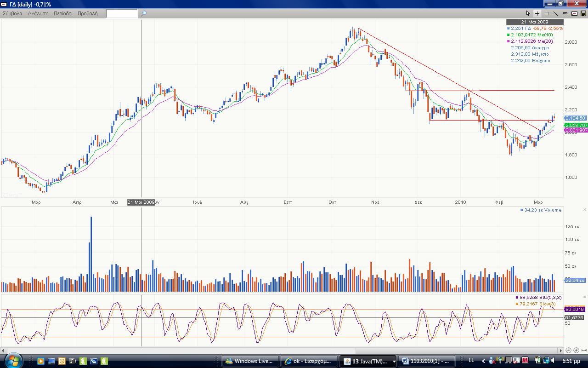Click the switch windows quick launch icon

point(94,361)
